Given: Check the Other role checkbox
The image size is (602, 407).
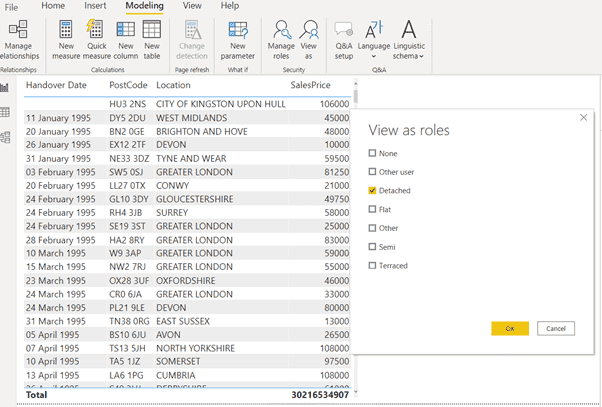Looking at the screenshot, I should pyautogui.click(x=372, y=228).
